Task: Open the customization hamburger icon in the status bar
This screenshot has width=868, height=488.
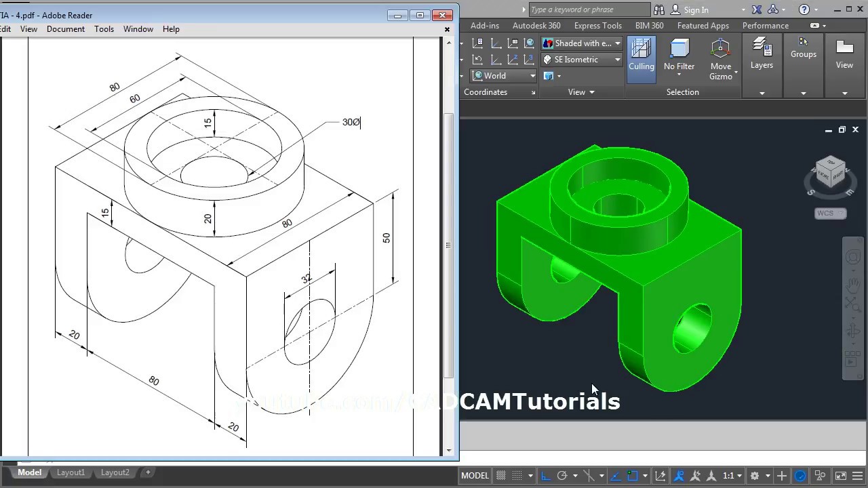Action: [x=857, y=475]
